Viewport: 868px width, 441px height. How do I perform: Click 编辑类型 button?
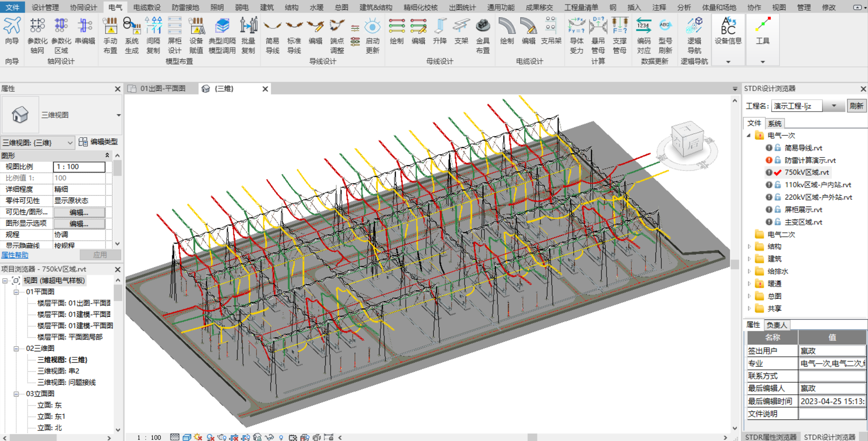click(x=98, y=142)
